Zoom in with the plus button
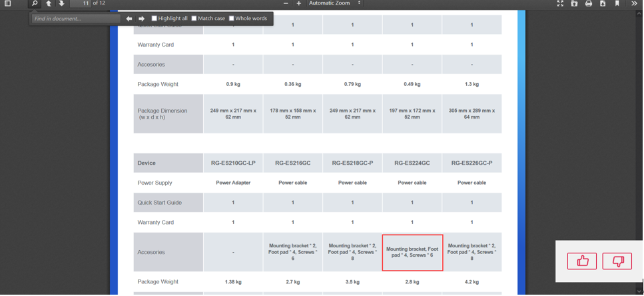The image size is (644, 296). pyautogui.click(x=299, y=3)
